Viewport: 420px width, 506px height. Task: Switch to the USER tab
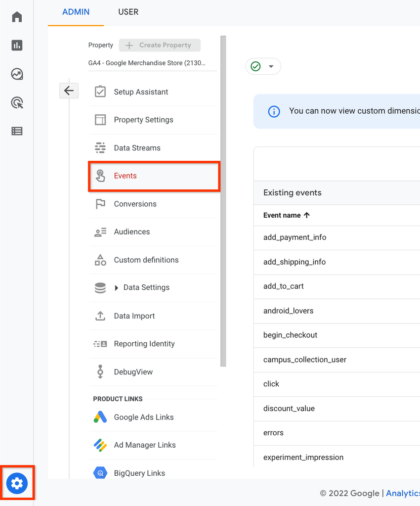click(x=128, y=12)
